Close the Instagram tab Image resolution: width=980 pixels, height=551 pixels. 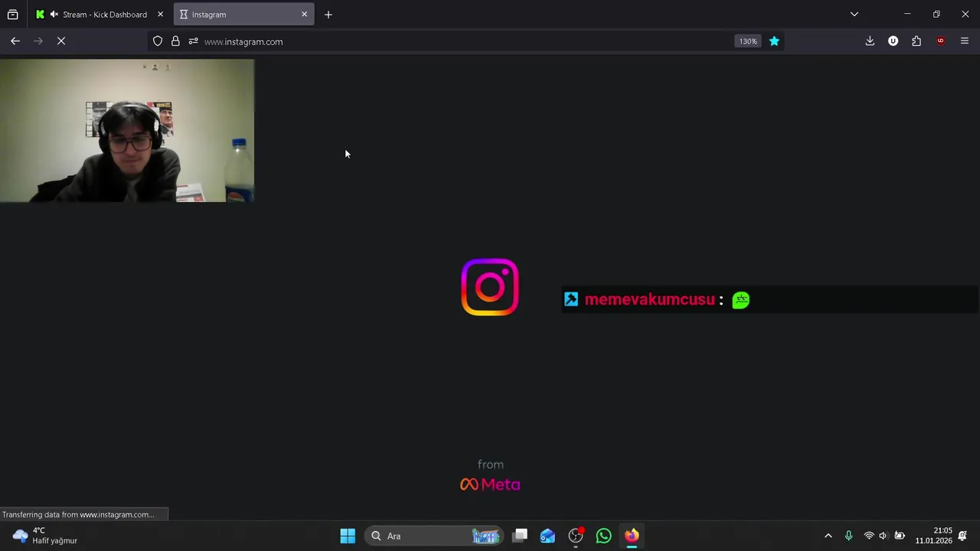pyautogui.click(x=304, y=15)
